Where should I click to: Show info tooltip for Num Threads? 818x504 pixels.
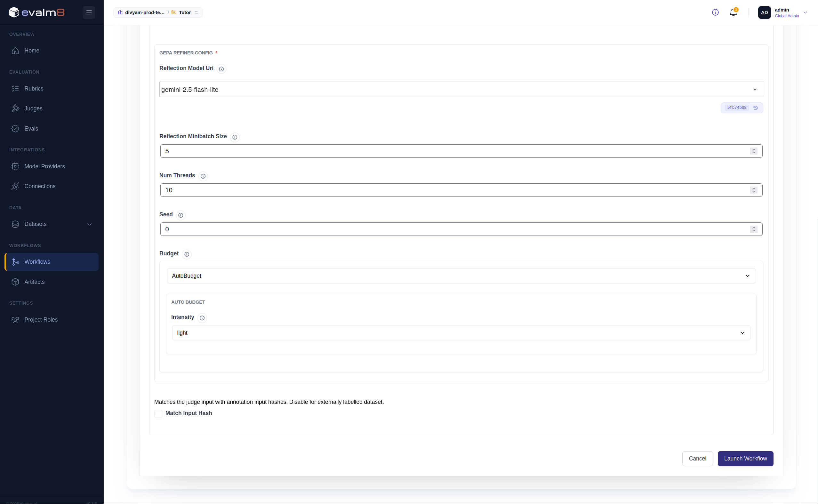pyautogui.click(x=203, y=176)
